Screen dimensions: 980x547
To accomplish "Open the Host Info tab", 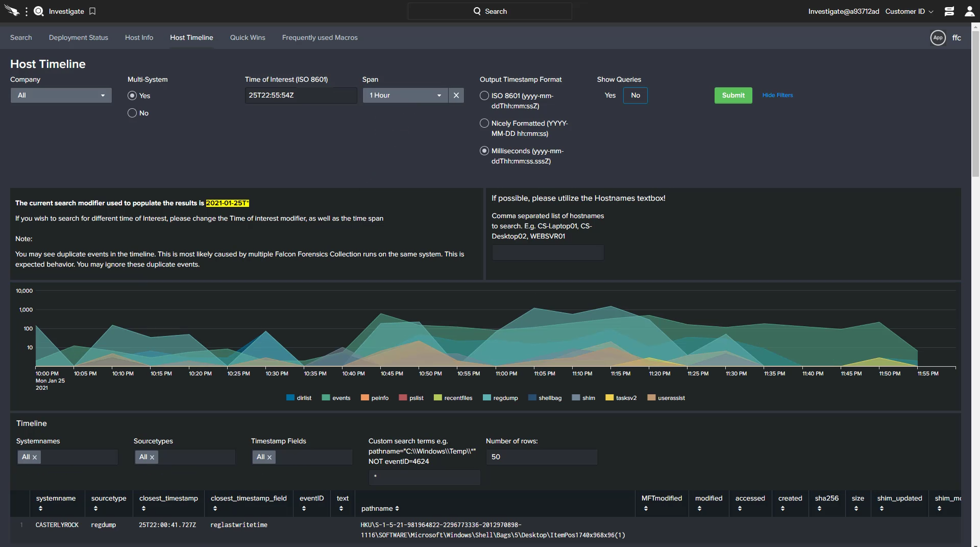I will click(139, 38).
